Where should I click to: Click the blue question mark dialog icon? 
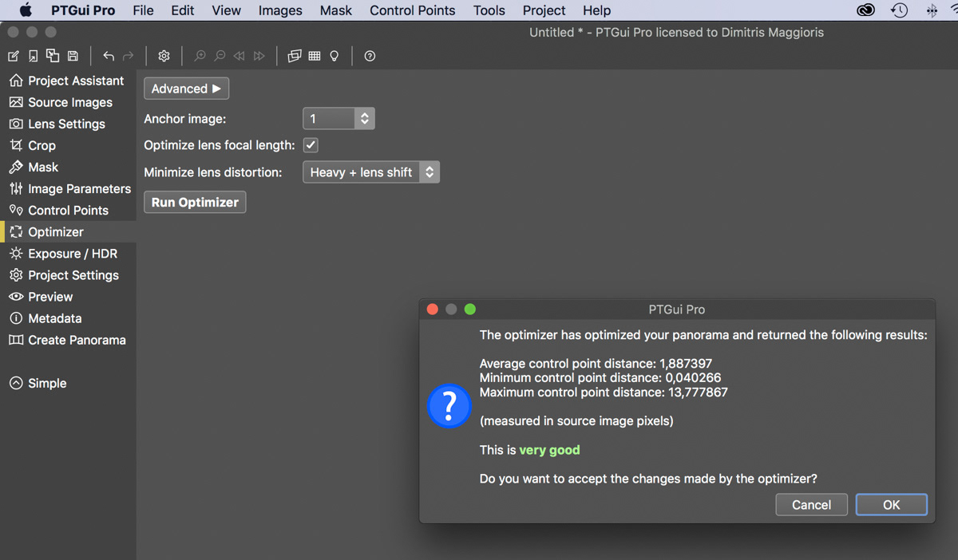pyautogui.click(x=449, y=405)
